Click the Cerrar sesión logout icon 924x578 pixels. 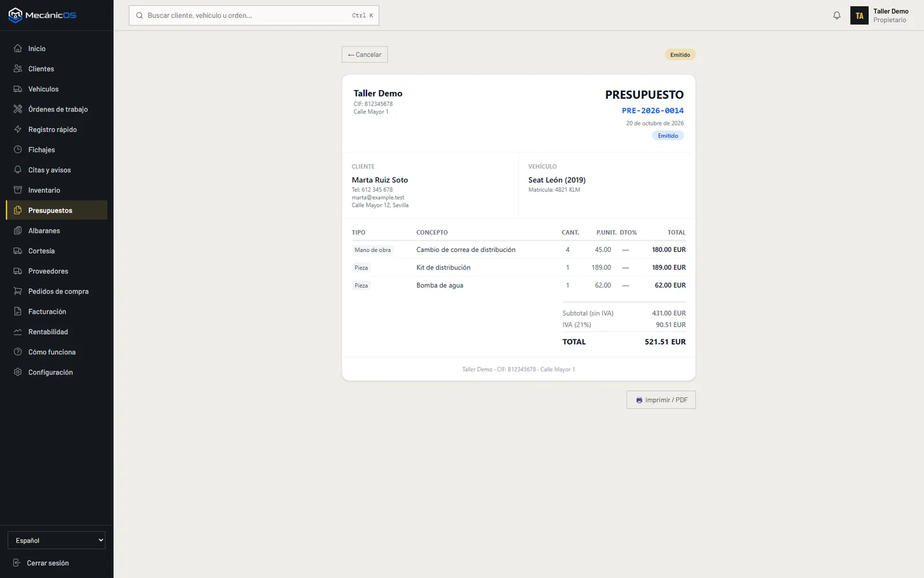17,563
